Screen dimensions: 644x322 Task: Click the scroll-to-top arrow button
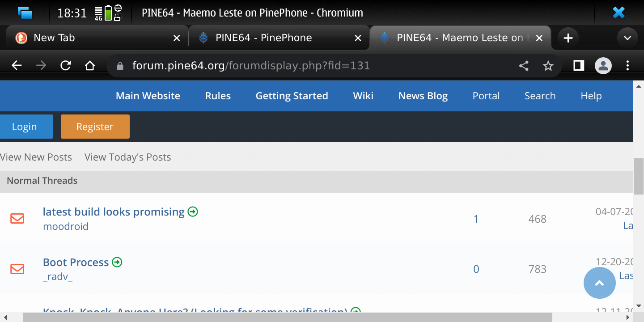coord(599,283)
